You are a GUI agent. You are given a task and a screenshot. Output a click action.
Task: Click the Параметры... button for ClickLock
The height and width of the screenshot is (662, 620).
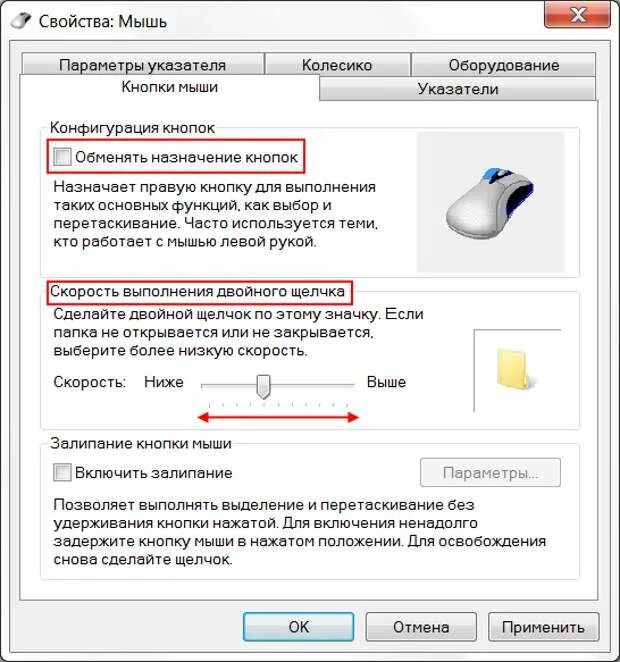click(490, 472)
